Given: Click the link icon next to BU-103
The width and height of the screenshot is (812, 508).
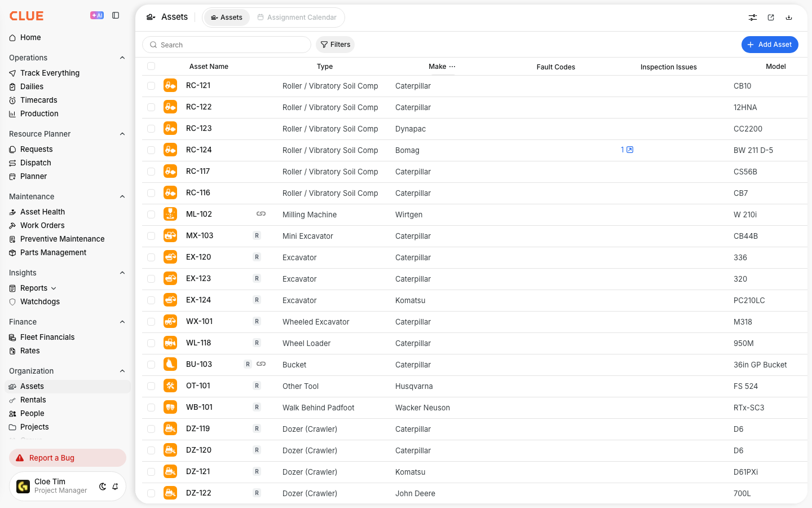Looking at the screenshot, I should click(261, 364).
